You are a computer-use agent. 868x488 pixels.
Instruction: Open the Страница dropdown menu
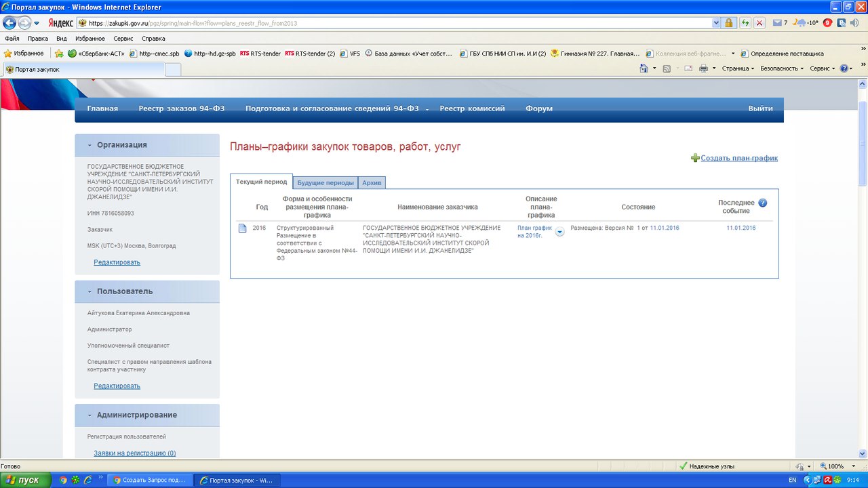tap(738, 68)
